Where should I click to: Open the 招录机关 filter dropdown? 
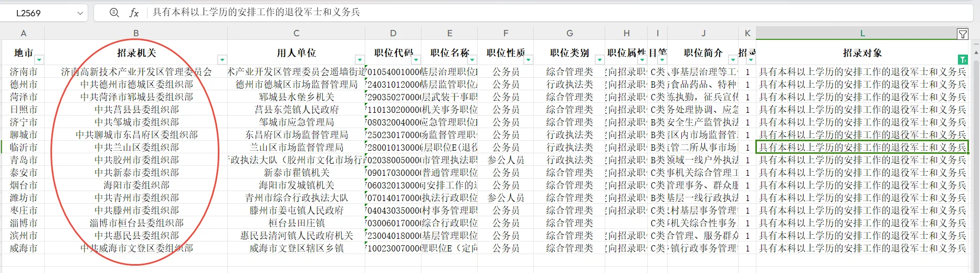tap(222, 60)
